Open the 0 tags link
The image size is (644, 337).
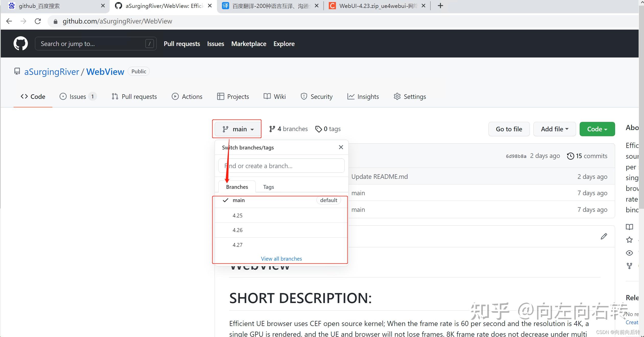[x=328, y=129]
